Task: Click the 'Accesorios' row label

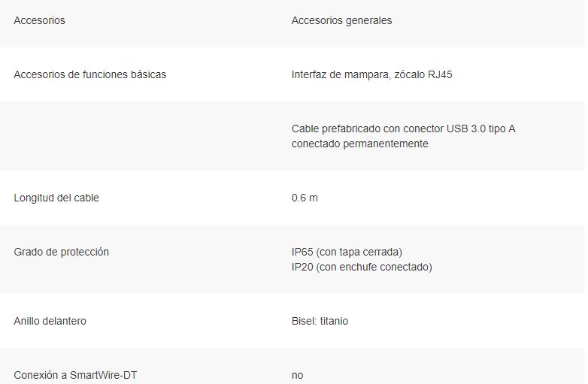Action: (39, 20)
